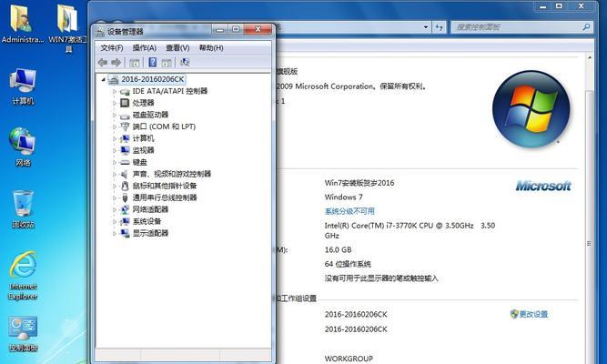This screenshot has height=364, width=607.
Task: Select the 系统设备 icon
Action: [x=125, y=221]
